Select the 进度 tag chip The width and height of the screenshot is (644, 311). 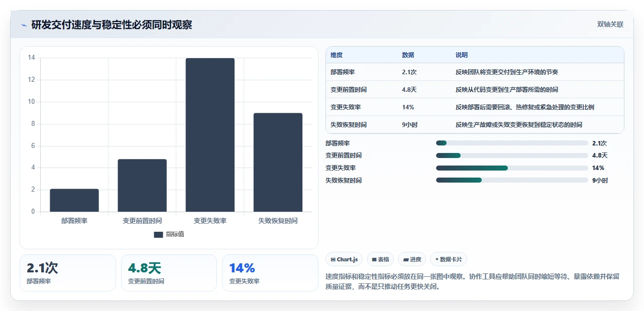pos(412,259)
